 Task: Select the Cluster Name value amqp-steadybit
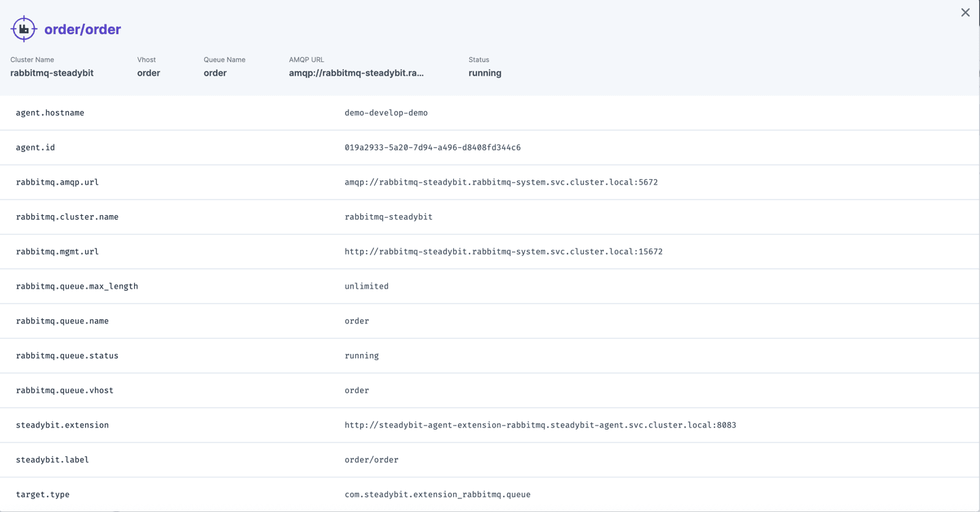[x=52, y=73]
